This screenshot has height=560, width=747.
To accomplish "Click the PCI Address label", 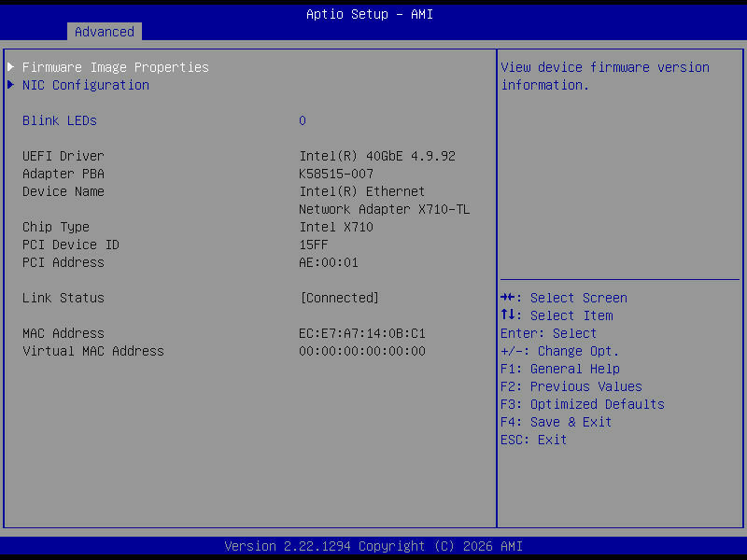I will pyautogui.click(x=63, y=262).
